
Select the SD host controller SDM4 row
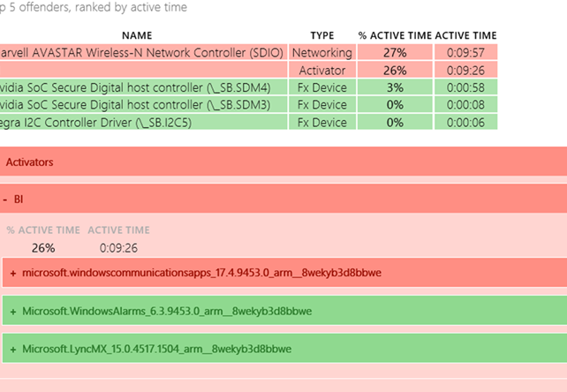tap(141, 87)
